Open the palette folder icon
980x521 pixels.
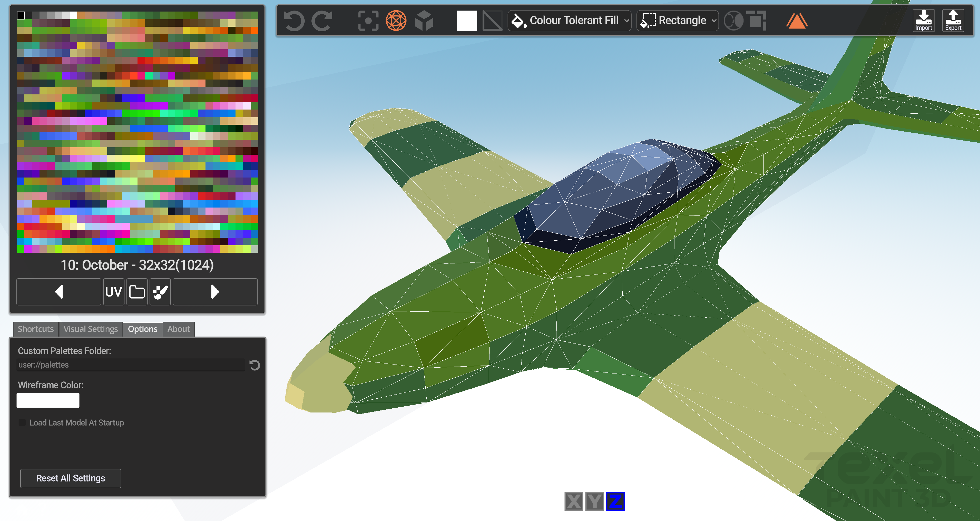pos(137,292)
